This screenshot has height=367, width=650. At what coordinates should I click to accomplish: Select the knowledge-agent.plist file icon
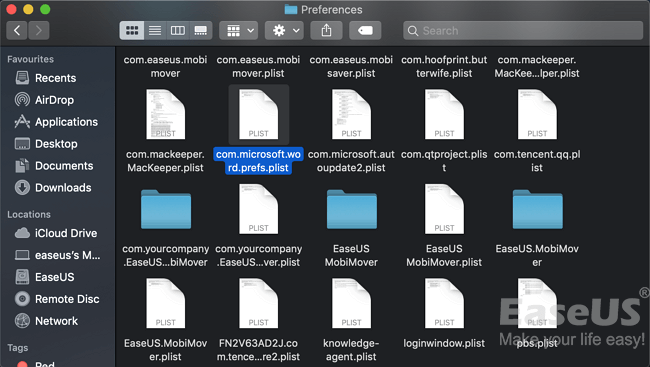point(351,304)
